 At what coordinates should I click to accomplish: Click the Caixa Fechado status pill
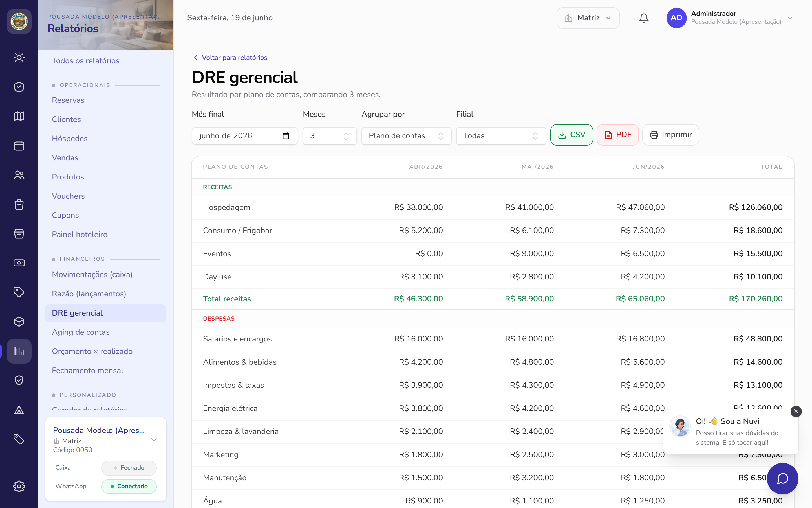(x=129, y=468)
